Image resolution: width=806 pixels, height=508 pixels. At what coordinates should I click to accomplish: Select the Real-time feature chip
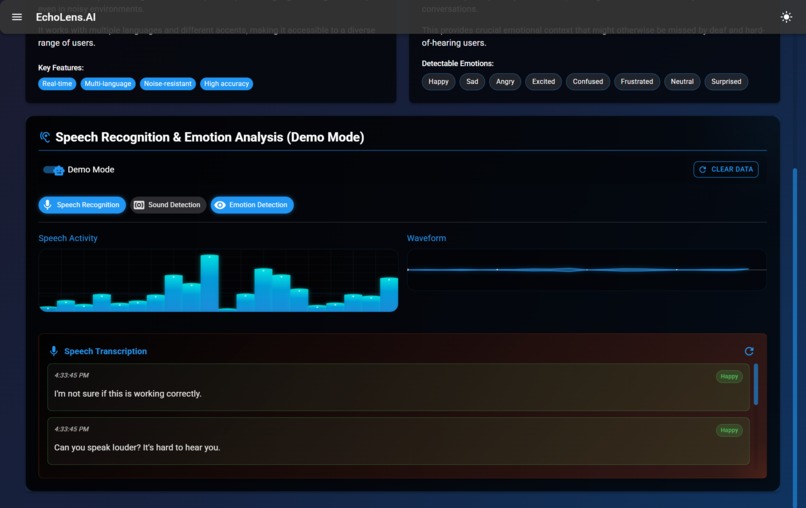(57, 84)
